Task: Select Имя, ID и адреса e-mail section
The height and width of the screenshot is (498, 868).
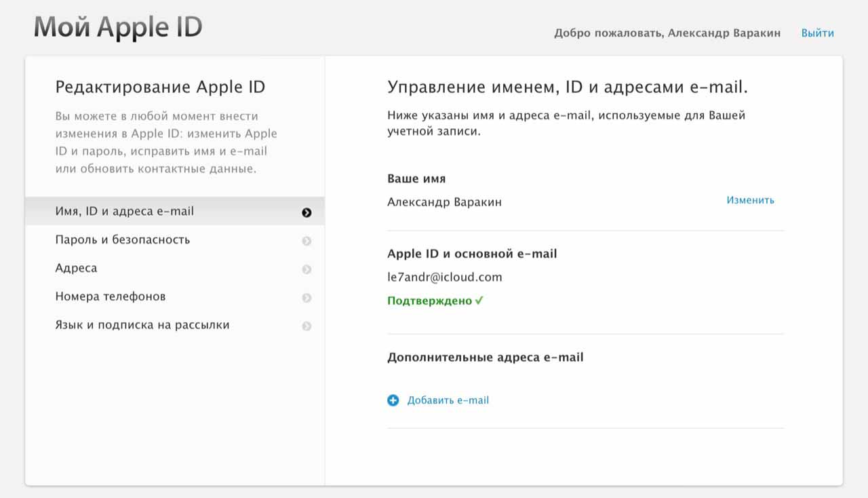Action: click(x=124, y=211)
